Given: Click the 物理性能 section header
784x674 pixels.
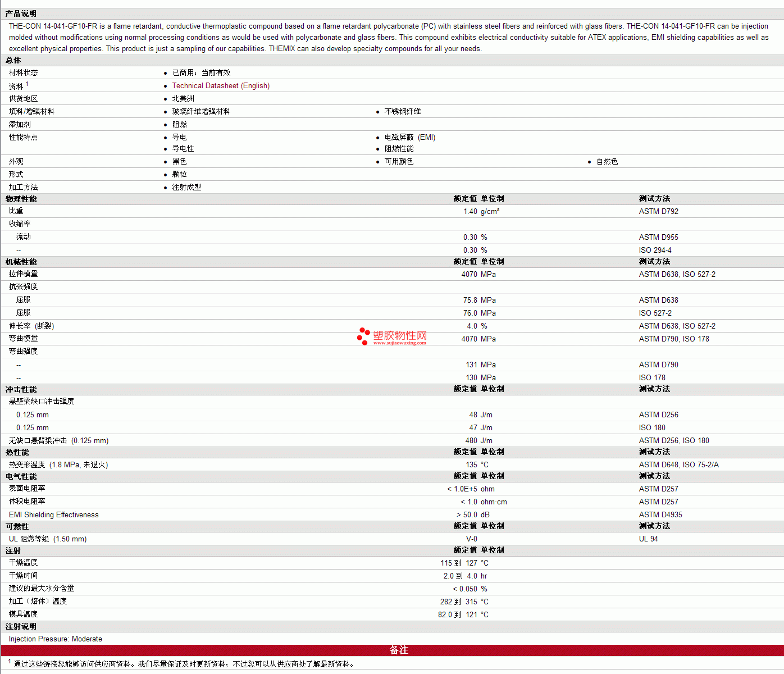Looking at the screenshot, I should coord(21,199).
